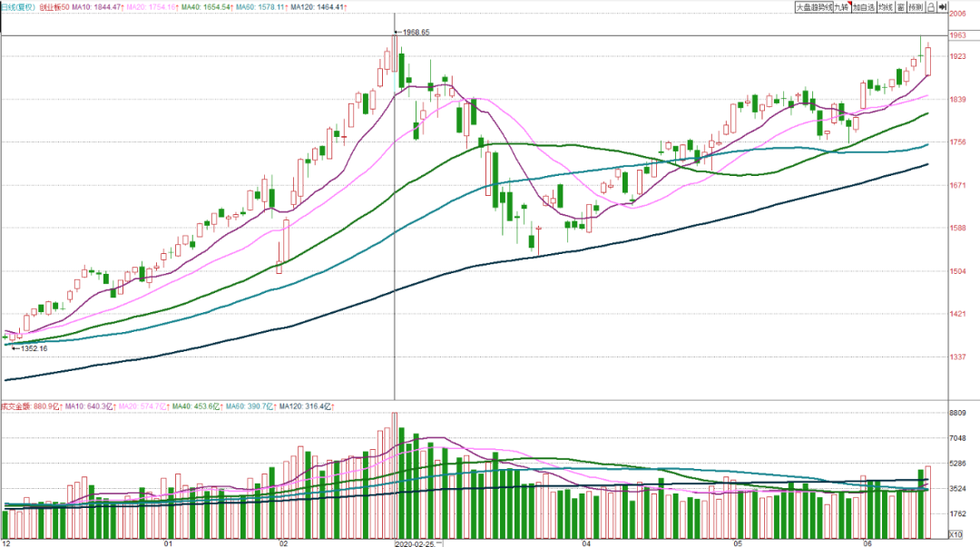
Task: Click the 1923 price axis label
Action: coord(957,56)
